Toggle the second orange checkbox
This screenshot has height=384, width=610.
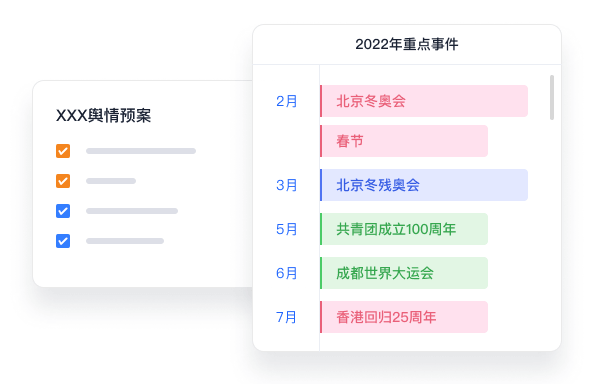(x=63, y=181)
